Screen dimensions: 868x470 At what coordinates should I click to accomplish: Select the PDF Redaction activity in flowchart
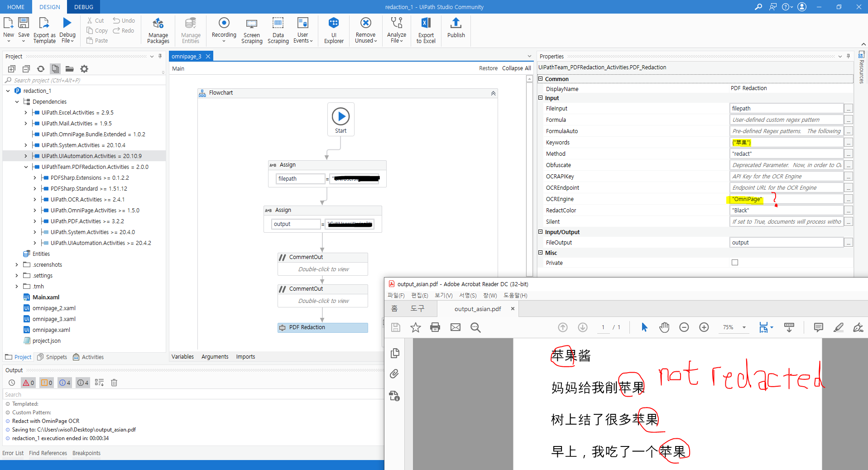click(322, 327)
